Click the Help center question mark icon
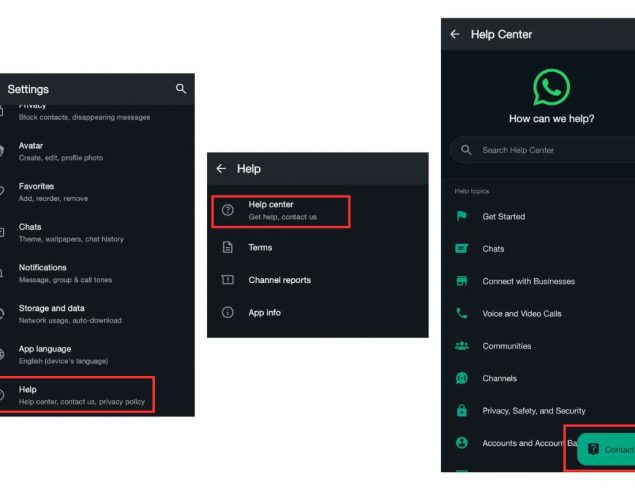Viewport: 635px width, 490px height. click(x=228, y=210)
